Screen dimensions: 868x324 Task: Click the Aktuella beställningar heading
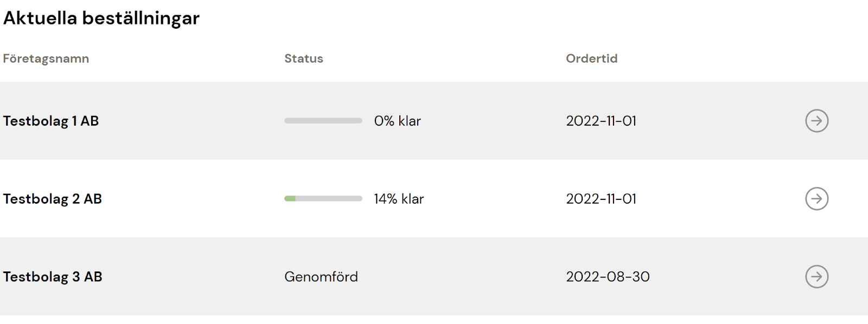point(101,18)
